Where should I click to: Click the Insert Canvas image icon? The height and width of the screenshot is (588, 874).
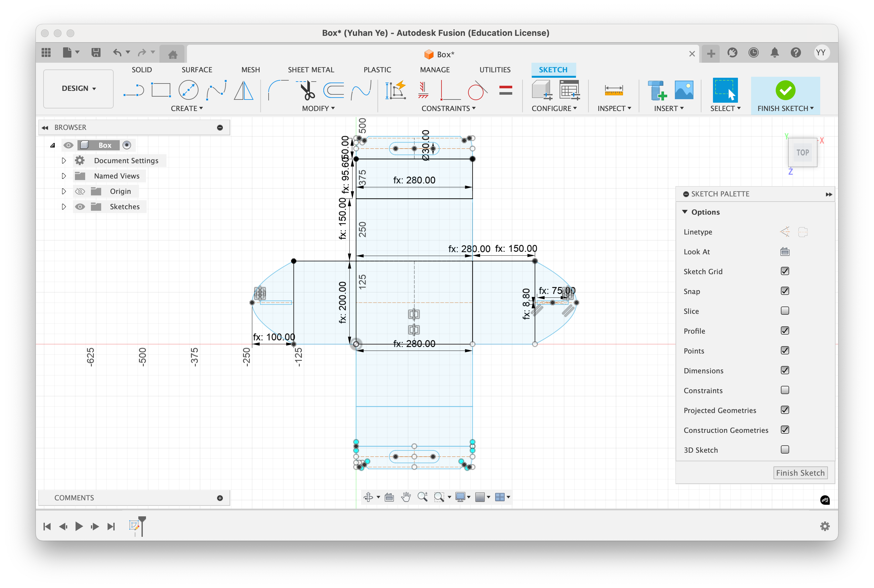coord(684,90)
